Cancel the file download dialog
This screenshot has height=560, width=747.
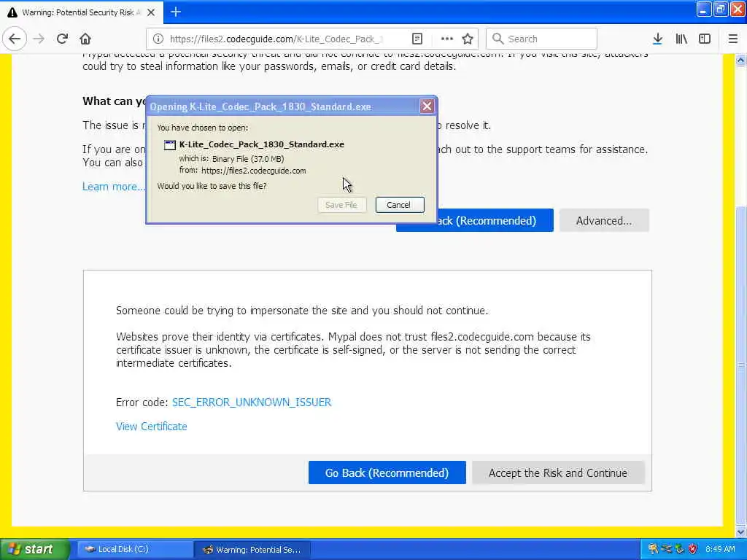pos(399,205)
